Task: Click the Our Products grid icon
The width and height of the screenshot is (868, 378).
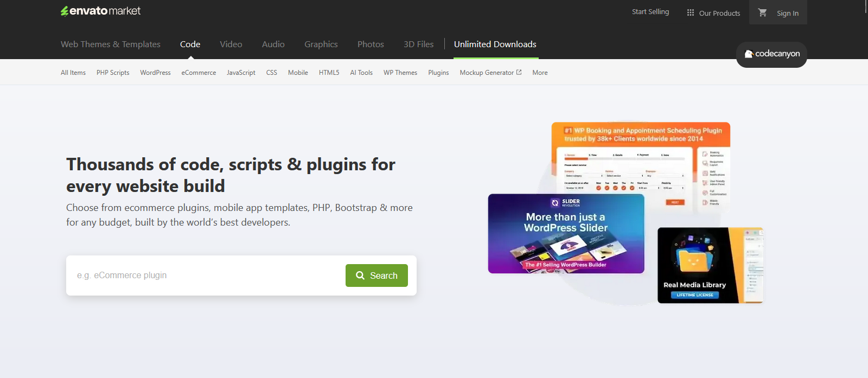Action: (x=690, y=12)
